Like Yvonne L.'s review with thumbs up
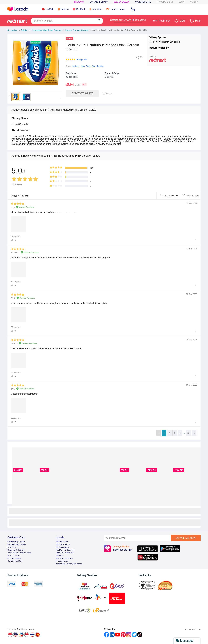Screen dimensions: 208x644 click(12, 285)
